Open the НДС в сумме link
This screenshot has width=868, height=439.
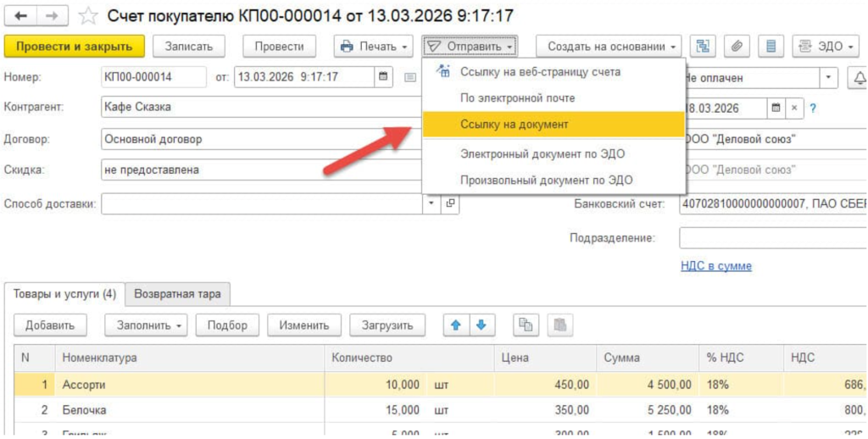coord(715,266)
